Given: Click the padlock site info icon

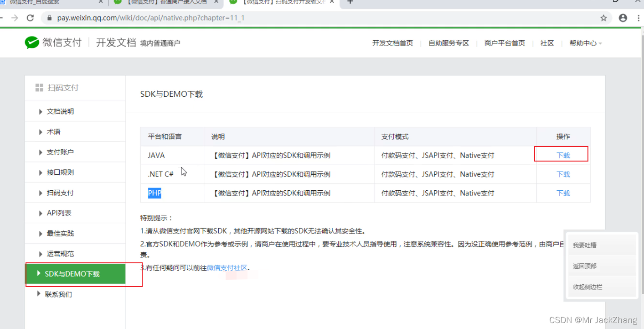Looking at the screenshot, I should point(49,18).
